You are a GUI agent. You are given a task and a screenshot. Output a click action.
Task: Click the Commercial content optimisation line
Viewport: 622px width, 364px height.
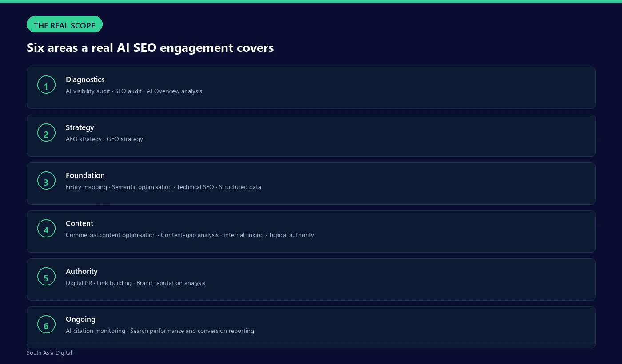click(x=190, y=235)
